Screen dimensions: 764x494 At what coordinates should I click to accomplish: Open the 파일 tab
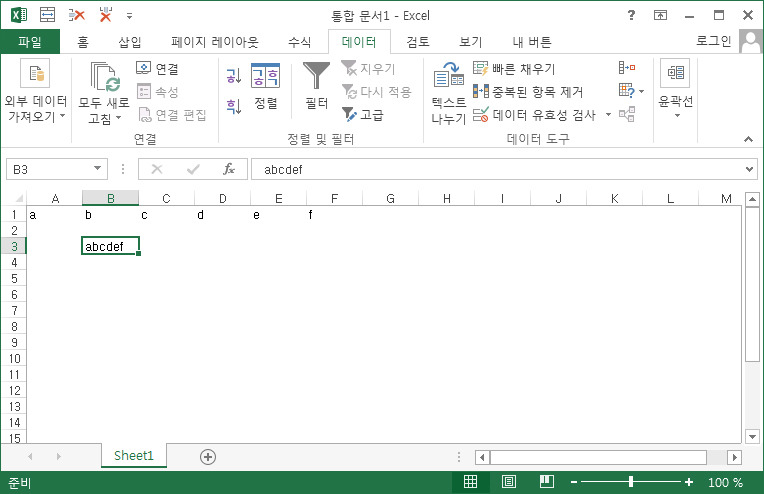tap(30, 42)
